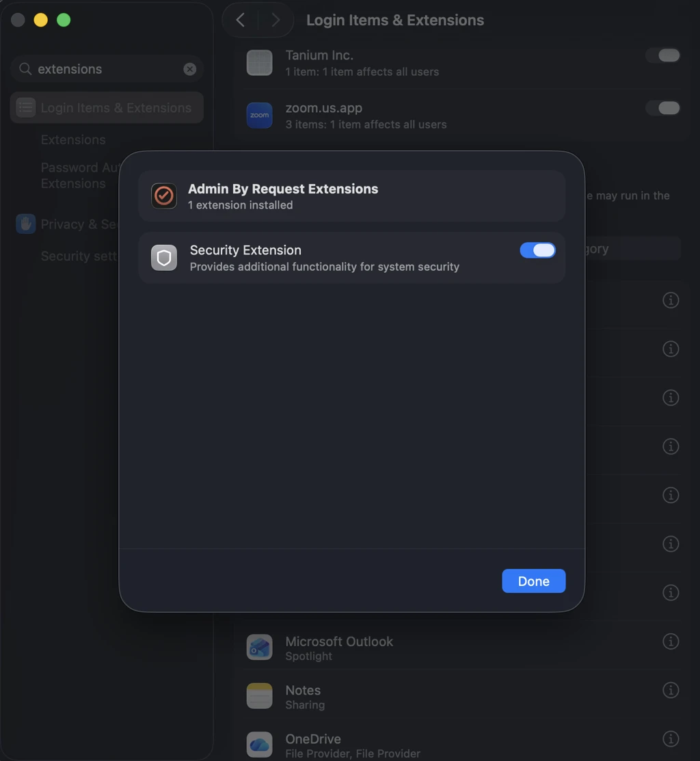The height and width of the screenshot is (761, 700).
Task: Go back with the left chevron
Action: [240, 20]
